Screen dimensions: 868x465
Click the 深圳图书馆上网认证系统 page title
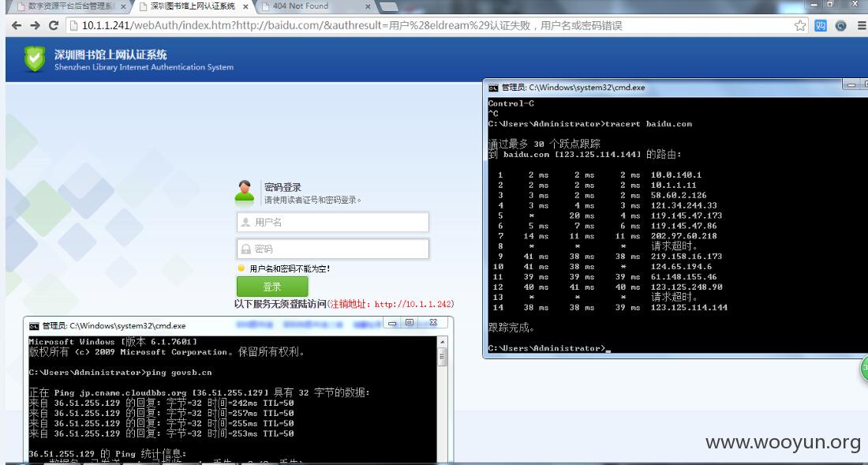tap(110, 54)
